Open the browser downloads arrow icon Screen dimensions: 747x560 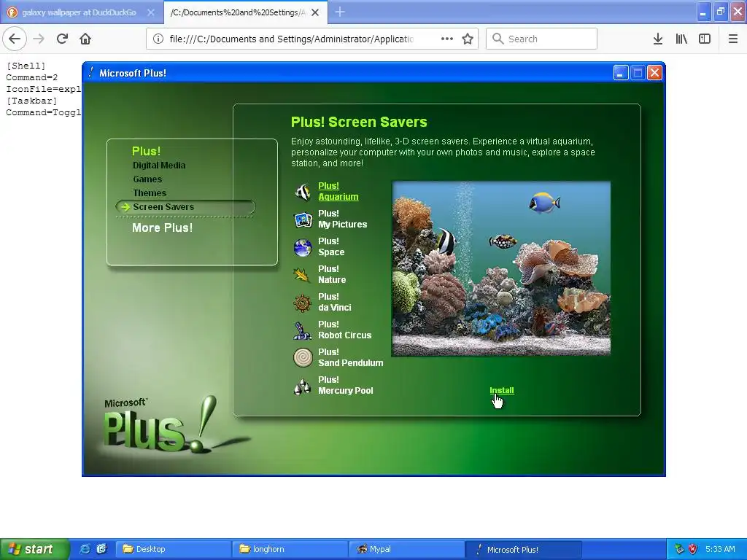tap(658, 39)
